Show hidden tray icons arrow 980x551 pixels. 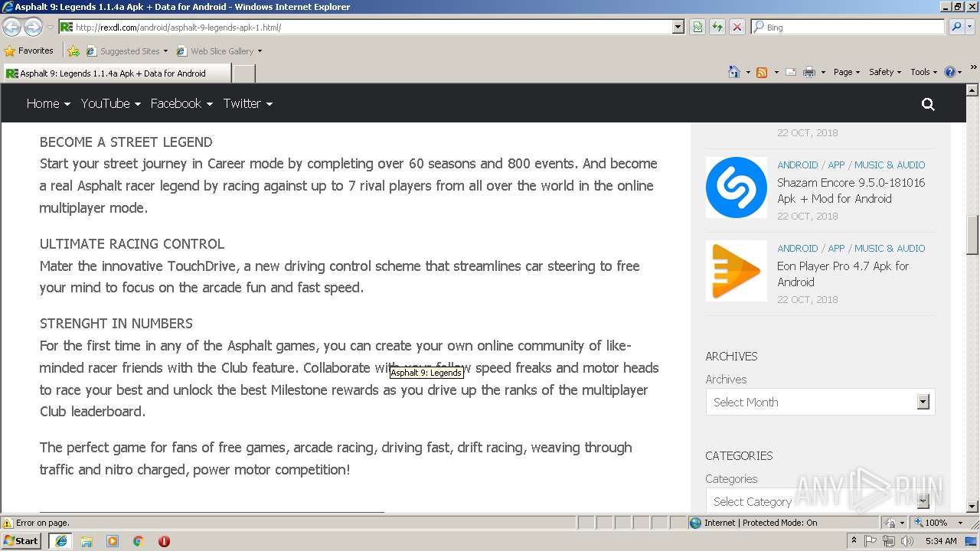tap(854, 541)
